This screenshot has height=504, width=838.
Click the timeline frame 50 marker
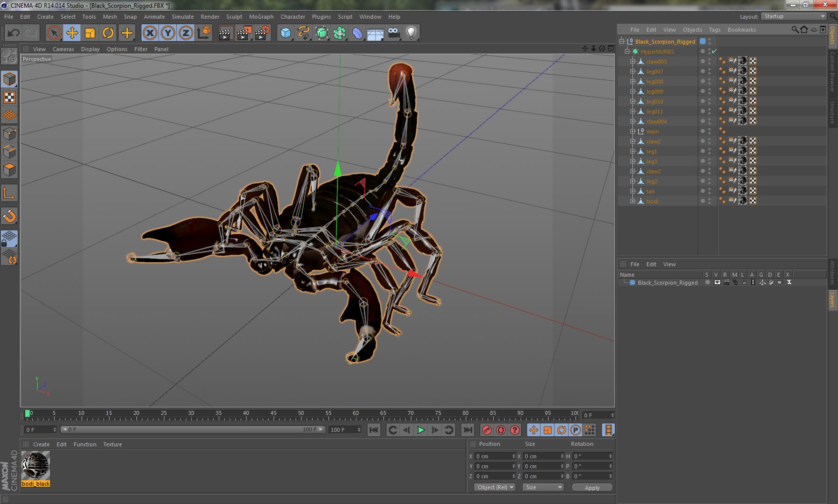(x=301, y=414)
